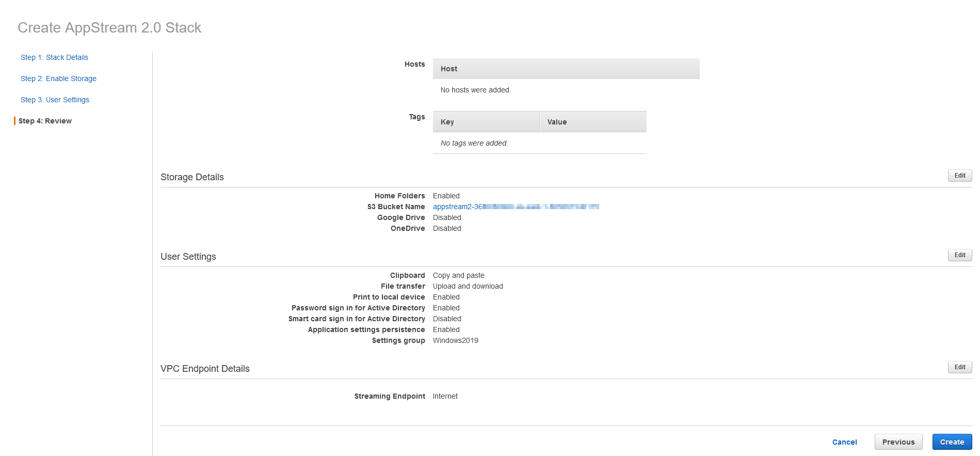Go back using the Previous button

(898, 442)
